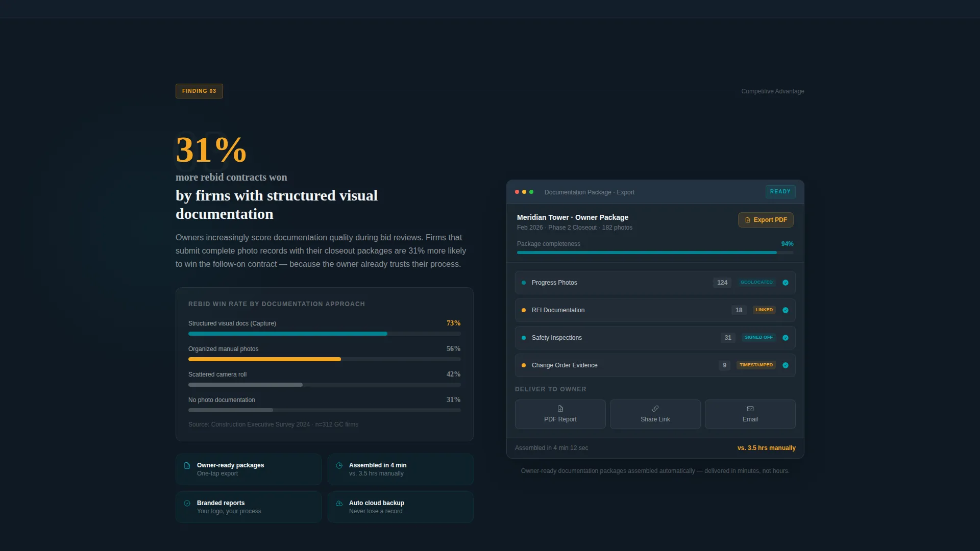The image size is (980, 551).
Task: Click the Structured visual docs 73% bar
Action: pyautogui.click(x=324, y=334)
